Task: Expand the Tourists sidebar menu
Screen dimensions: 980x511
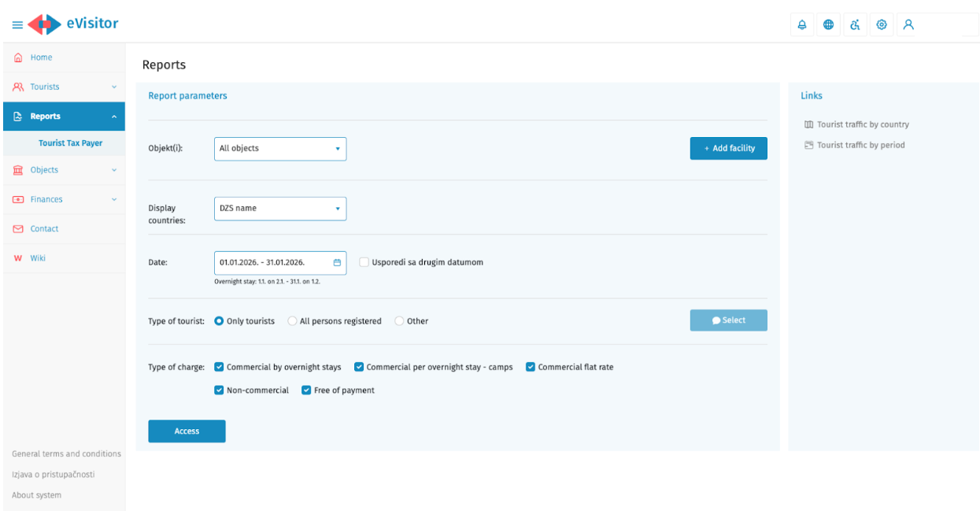Action: pos(63,87)
